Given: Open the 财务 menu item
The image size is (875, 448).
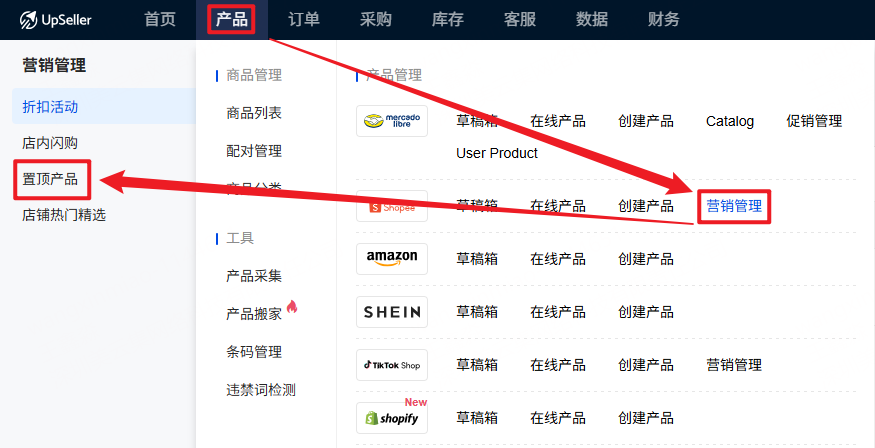Looking at the screenshot, I should [x=663, y=20].
